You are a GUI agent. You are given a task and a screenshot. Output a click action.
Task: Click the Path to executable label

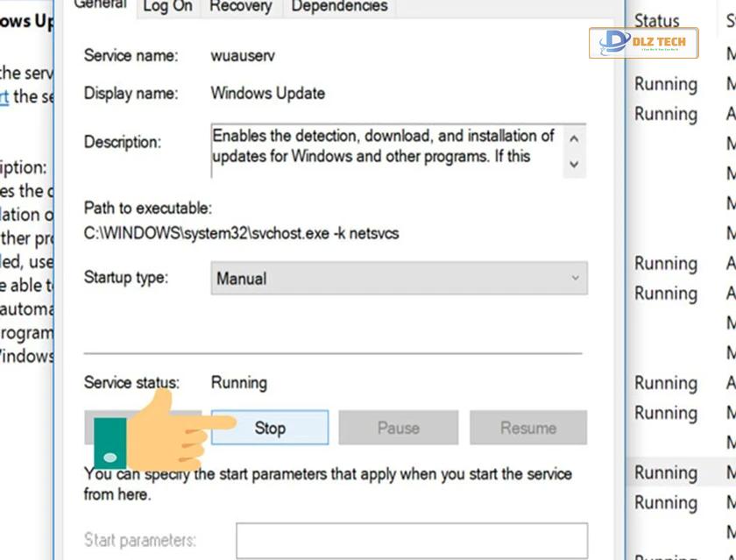click(x=148, y=208)
